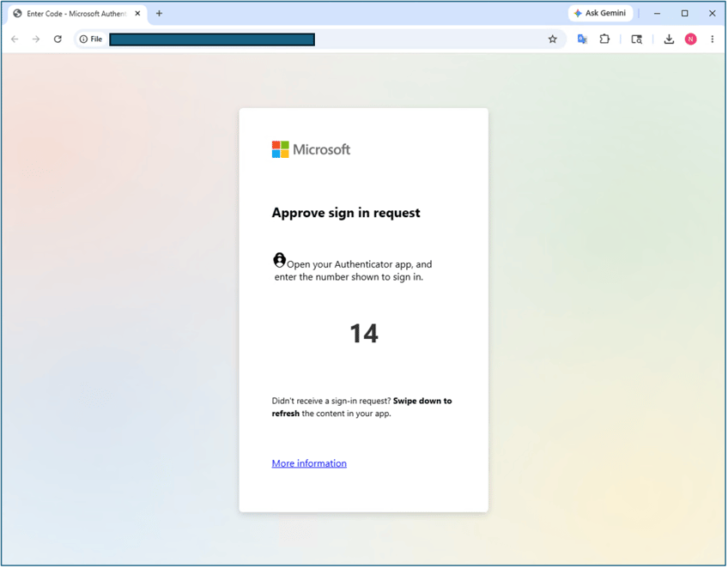Open the Extensions puzzle icon
728x568 pixels.
pos(604,39)
